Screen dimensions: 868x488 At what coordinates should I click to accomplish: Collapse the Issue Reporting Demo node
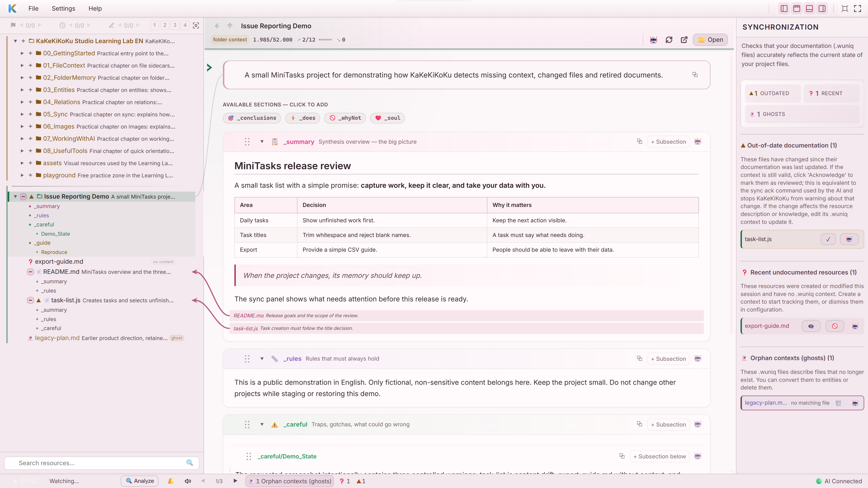point(15,196)
